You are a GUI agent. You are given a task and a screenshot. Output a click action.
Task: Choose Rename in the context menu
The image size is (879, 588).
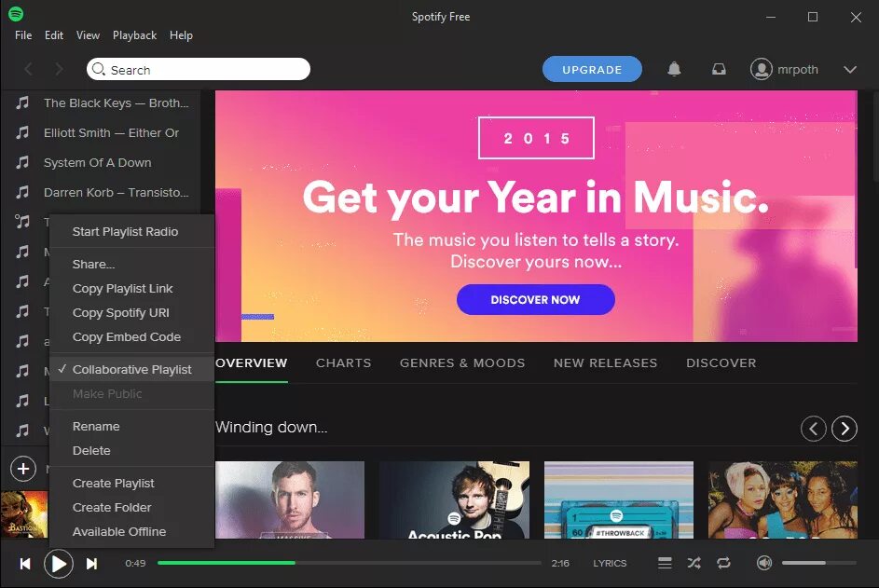click(131, 426)
